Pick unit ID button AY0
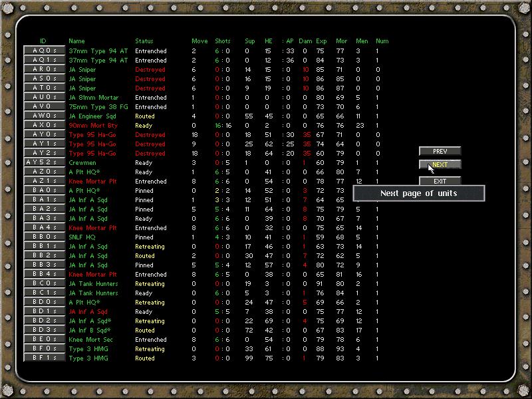The height and width of the screenshot is (399, 532). [45, 135]
